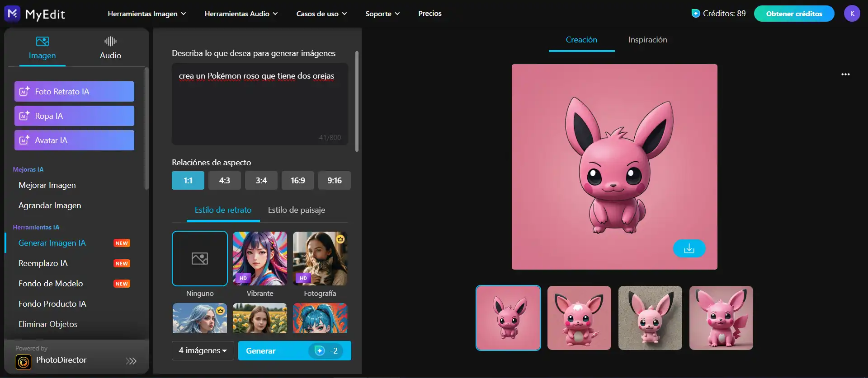868x378 pixels.
Task: Select 4:3 aspect ratio
Action: pyautogui.click(x=225, y=181)
